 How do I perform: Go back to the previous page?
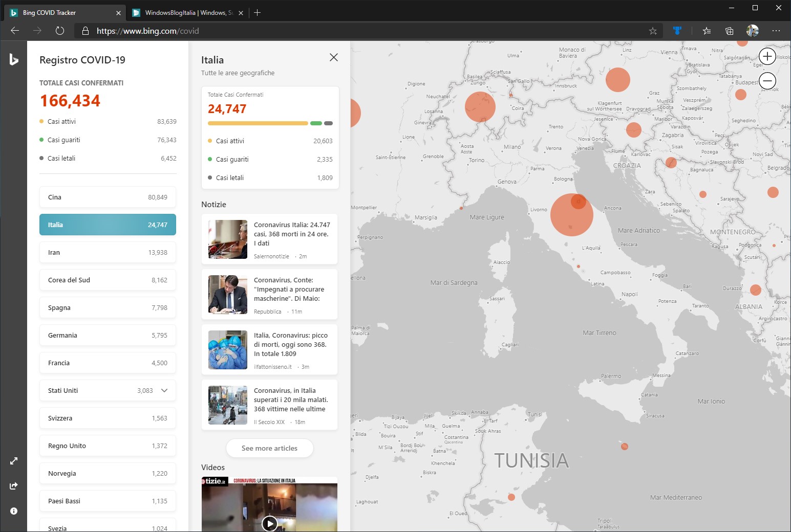pyautogui.click(x=15, y=31)
